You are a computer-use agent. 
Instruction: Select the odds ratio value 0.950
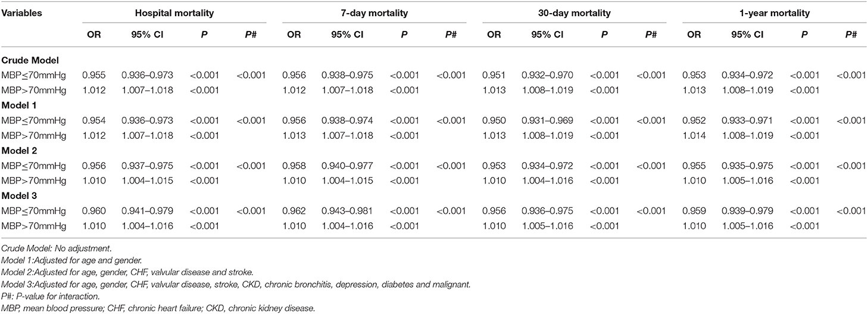[x=494, y=122]
